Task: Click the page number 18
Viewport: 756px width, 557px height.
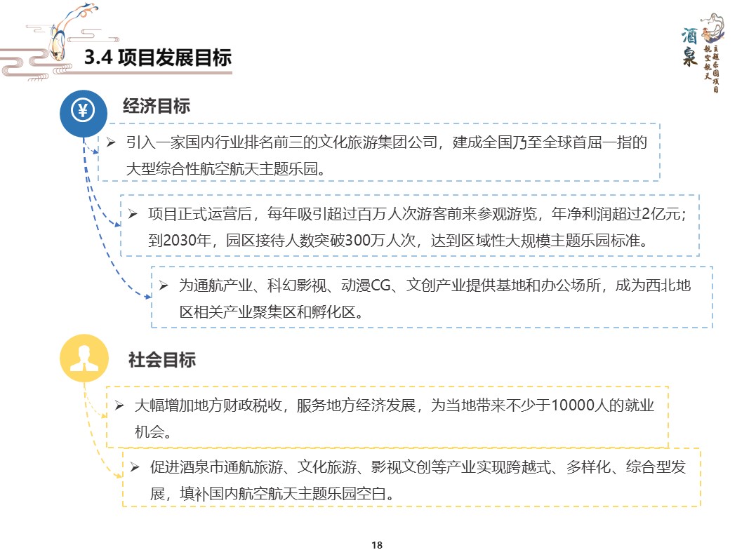Action: point(377,545)
